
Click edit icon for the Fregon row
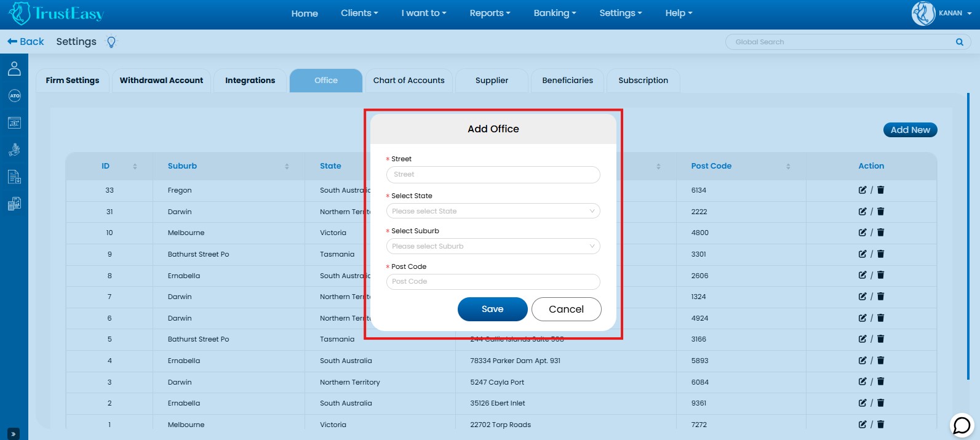862,190
